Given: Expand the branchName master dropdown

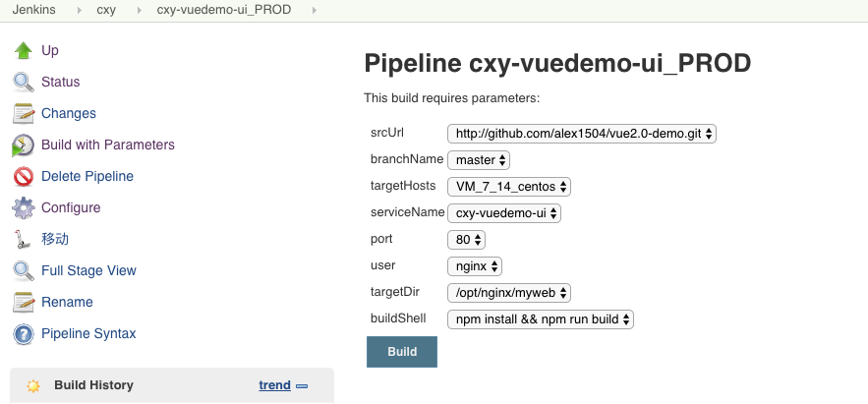Looking at the screenshot, I should [479, 159].
